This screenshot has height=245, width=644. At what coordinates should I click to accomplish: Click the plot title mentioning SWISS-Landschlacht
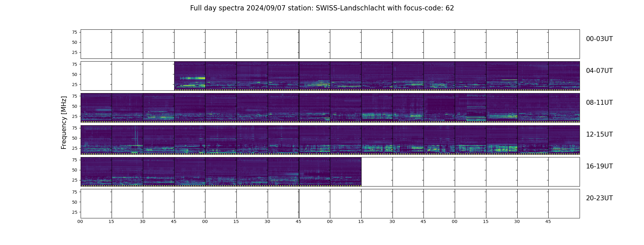tap(322, 8)
